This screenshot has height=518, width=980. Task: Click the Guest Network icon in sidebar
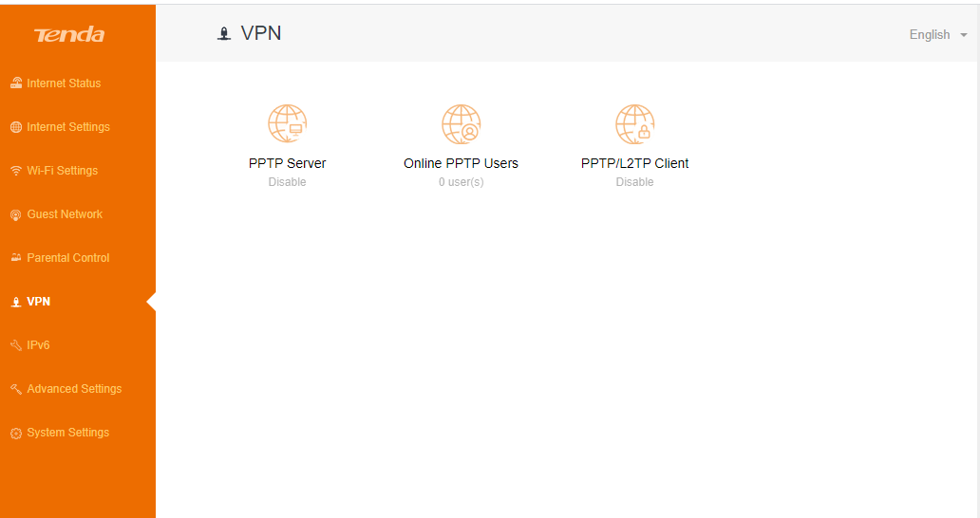[x=16, y=214]
